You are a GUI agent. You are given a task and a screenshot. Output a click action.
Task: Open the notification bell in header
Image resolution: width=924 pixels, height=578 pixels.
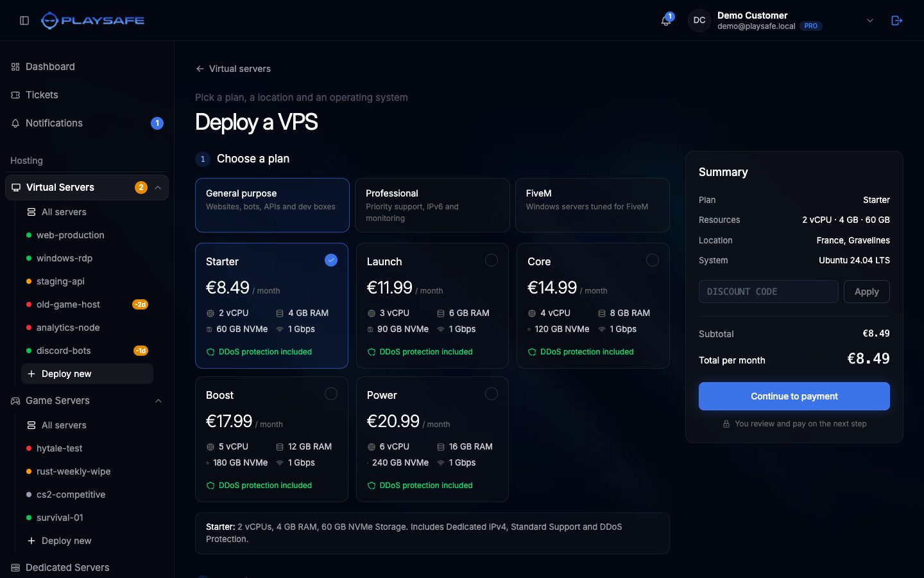(666, 21)
